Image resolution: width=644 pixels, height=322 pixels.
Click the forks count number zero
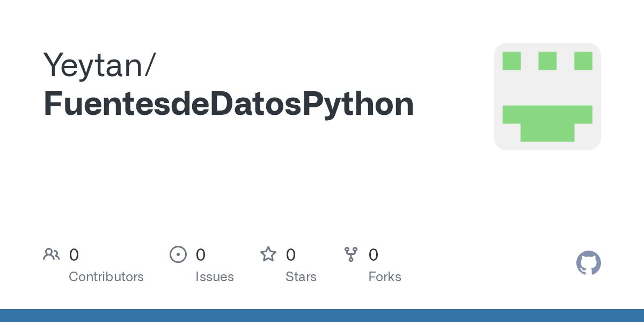coord(374,255)
